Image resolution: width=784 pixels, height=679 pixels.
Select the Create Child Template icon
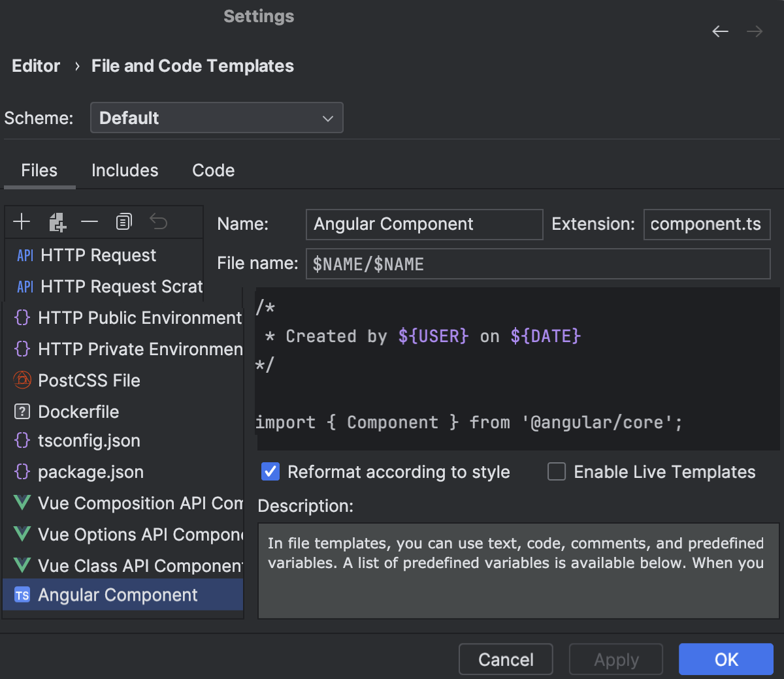tap(57, 221)
